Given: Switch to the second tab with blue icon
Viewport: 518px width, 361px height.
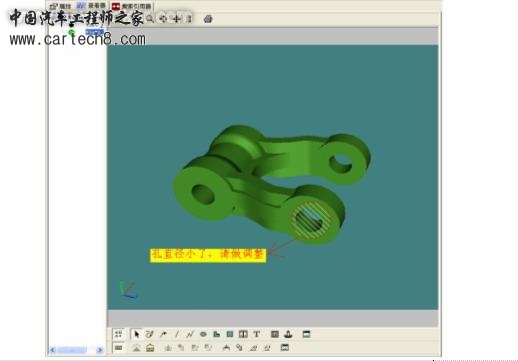Looking at the screenshot, I should [x=91, y=6].
